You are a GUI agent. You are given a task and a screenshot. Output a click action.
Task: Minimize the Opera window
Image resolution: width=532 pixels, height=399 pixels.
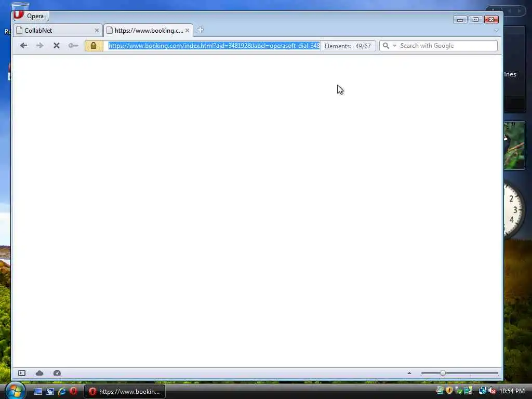[x=460, y=20]
